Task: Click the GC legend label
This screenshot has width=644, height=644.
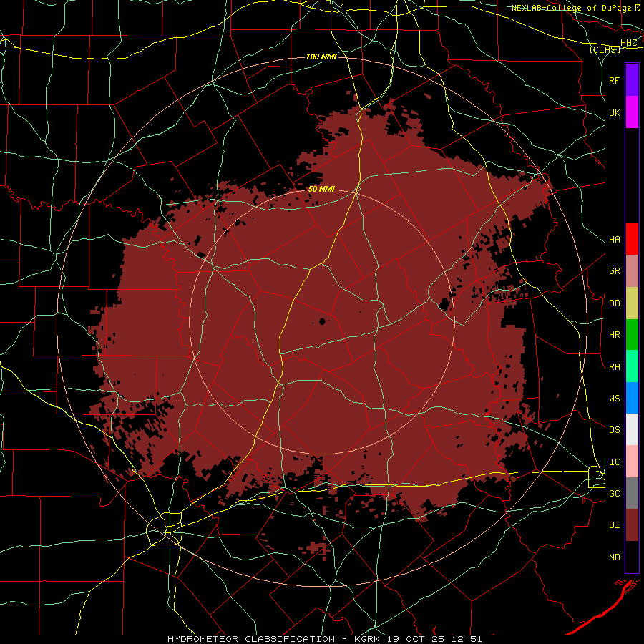Action: [x=614, y=494]
